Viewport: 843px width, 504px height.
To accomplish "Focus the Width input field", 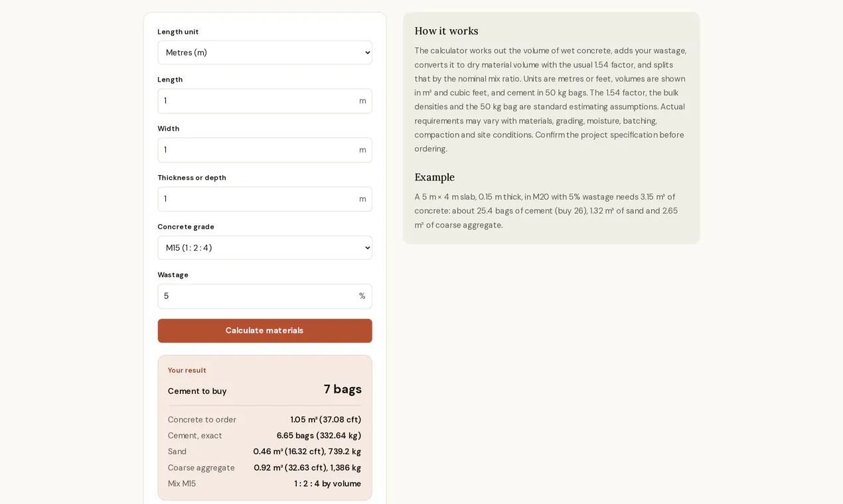I will click(264, 150).
